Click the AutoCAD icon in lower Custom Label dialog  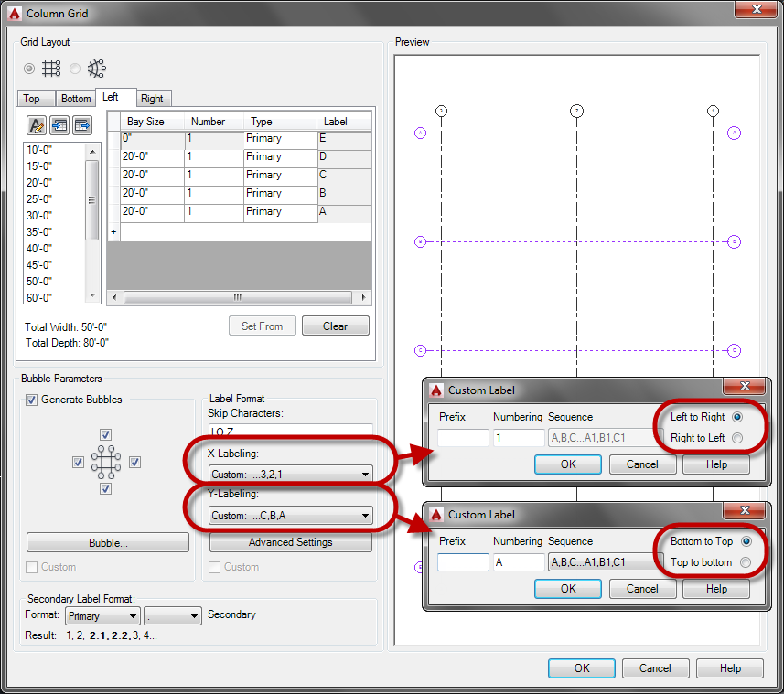point(435,514)
